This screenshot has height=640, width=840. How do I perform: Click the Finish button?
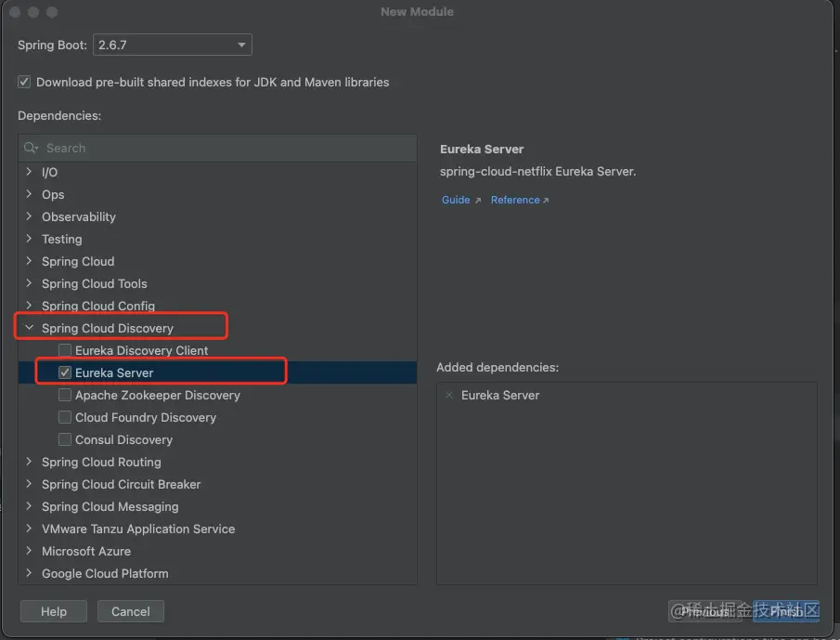(x=786, y=611)
